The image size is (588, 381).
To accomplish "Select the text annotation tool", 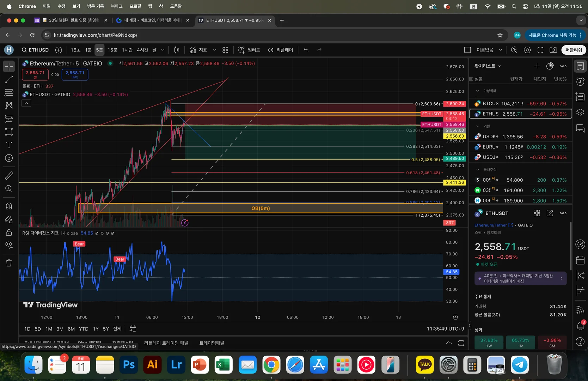I will point(9,145).
